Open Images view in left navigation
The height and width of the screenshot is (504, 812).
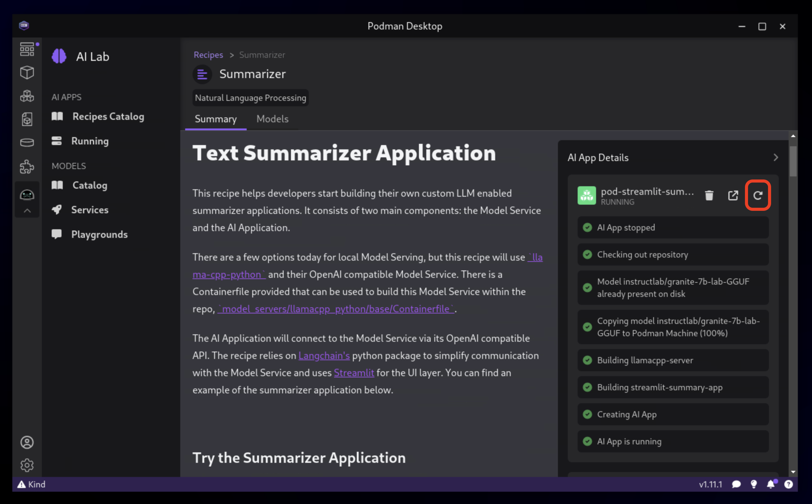(27, 119)
